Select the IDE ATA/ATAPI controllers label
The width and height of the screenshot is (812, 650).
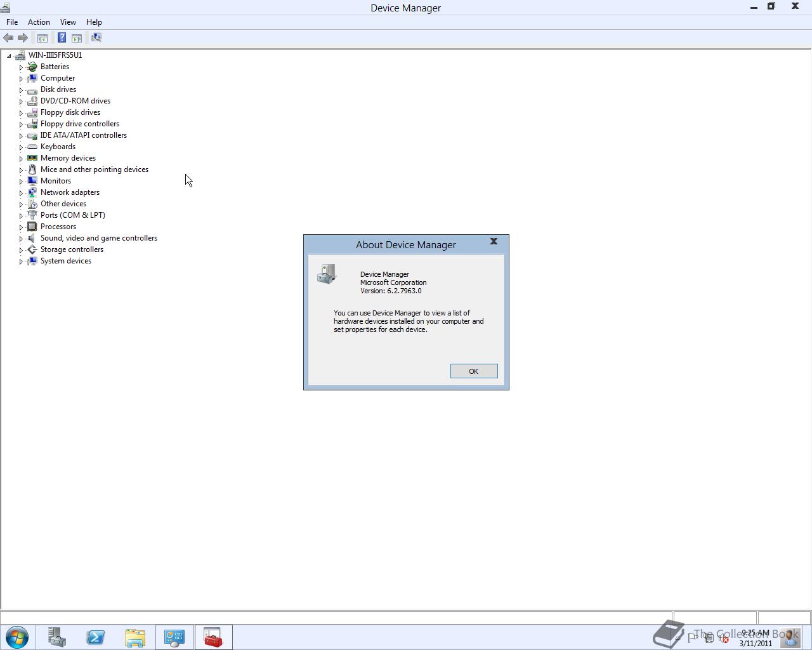click(84, 135)
